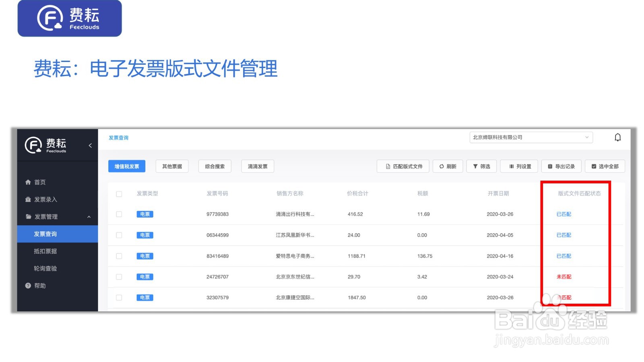Screen dimensions: 644x362
Task: Open the 北京缔联科技有限公司 company dropdown
Action: [531, 138]
